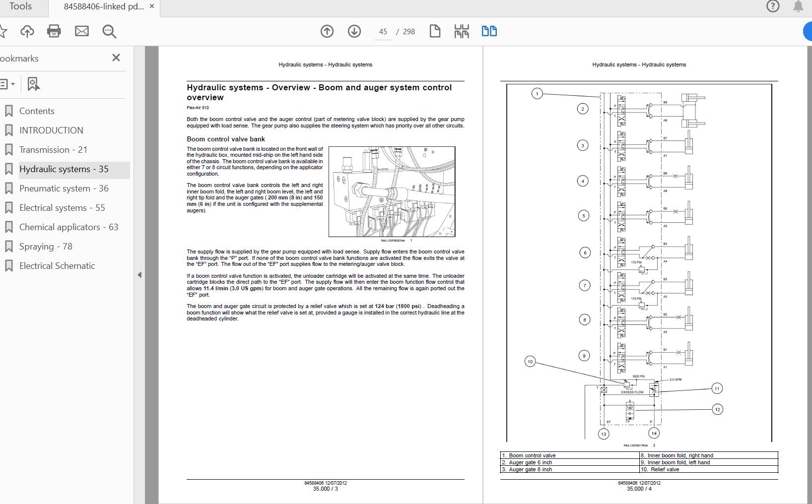
Task: Switch to the Tools tab
Action: pyautogui.click(x=20, y=6)
